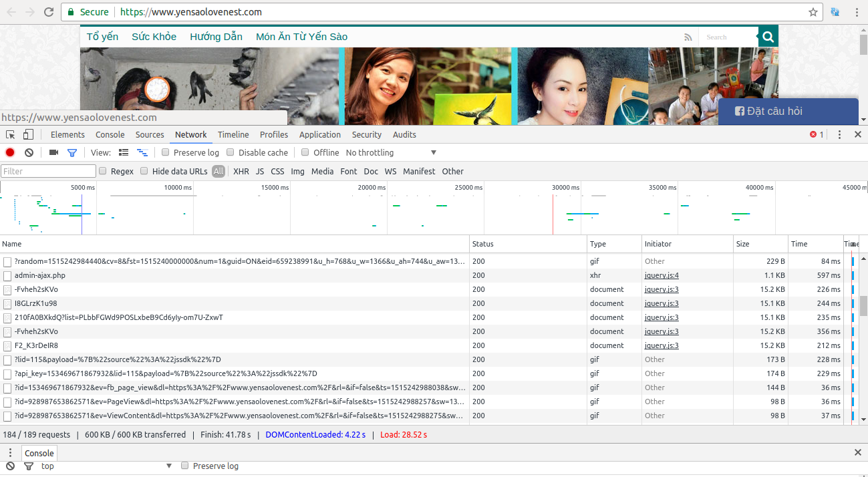Close the DevTools panel
This screenshot has width=868, height=477.
point(858,134)
